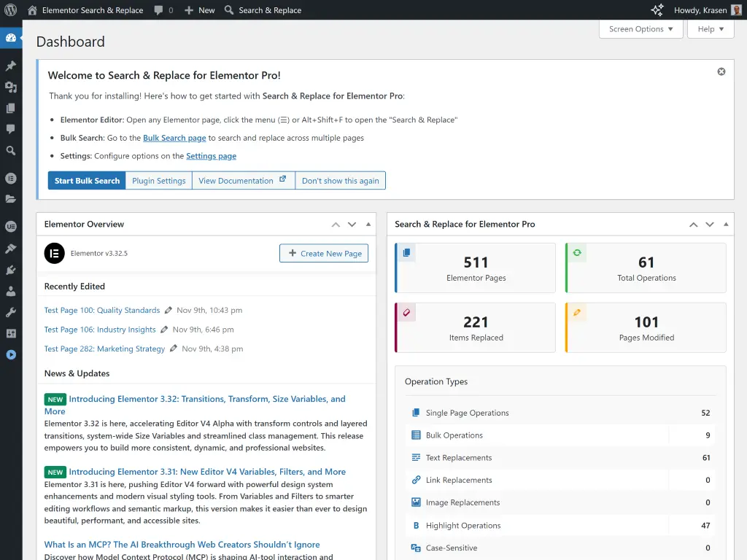Open Tools via the wrench icon
Image resolution: width=747 pixels, height=560 pixels.
point(11,312)
